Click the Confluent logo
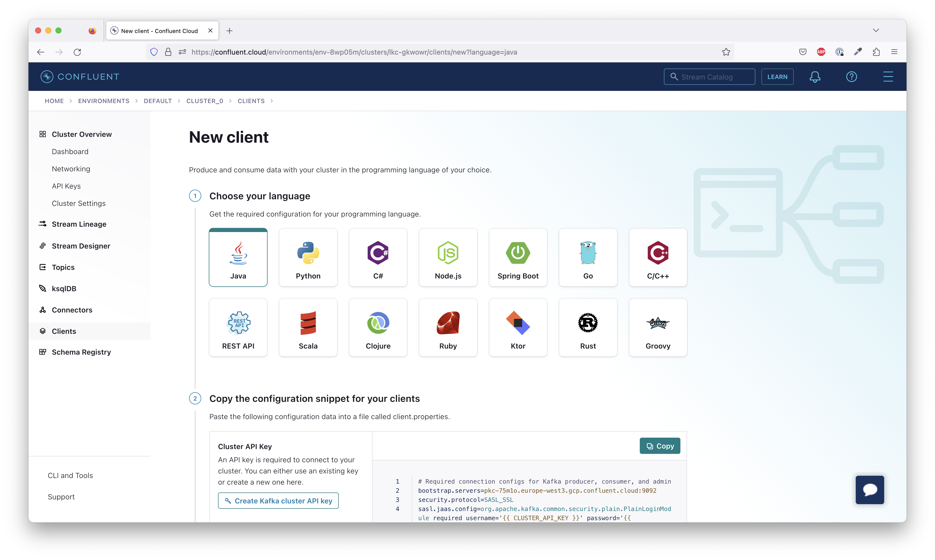The image size is (935, 560). click(x=80, y=77)
